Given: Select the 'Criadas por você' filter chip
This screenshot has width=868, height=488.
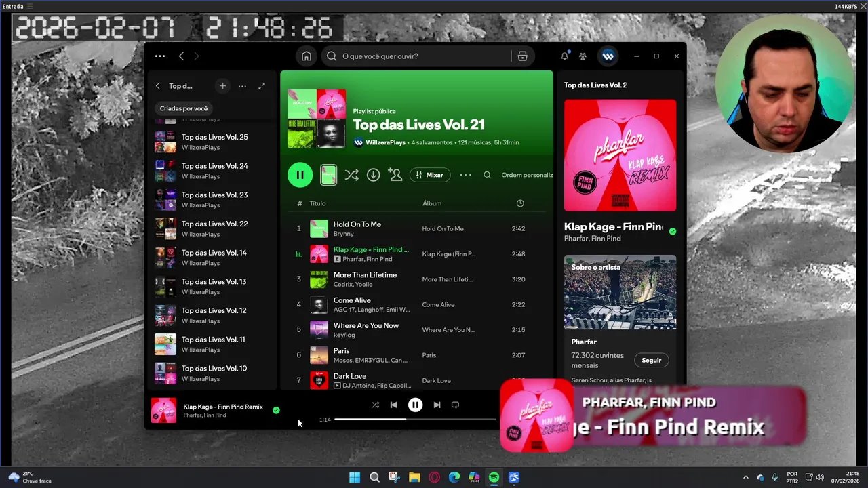Looking at the screenshot, I should click(x=184, y=108).
